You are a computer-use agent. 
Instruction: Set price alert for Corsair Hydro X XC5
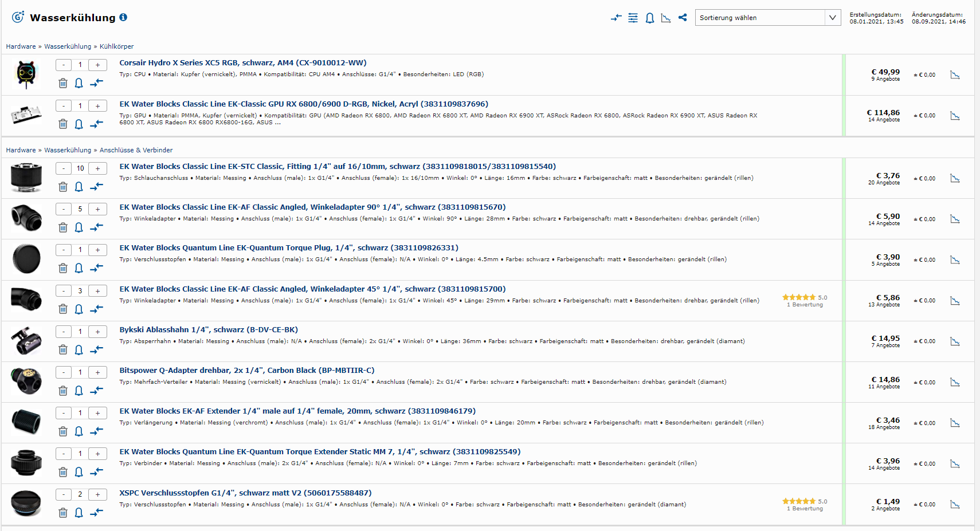(x=79, y=83)
